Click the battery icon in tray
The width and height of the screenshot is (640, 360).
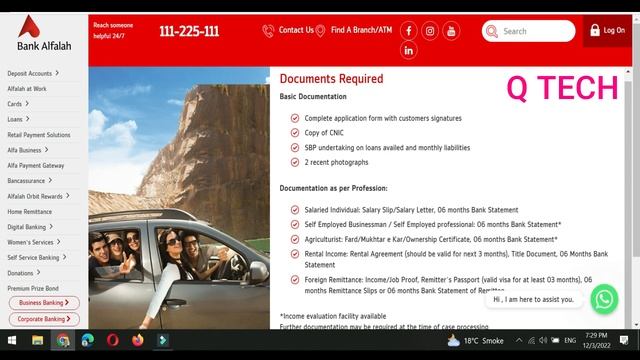point(555,340)
